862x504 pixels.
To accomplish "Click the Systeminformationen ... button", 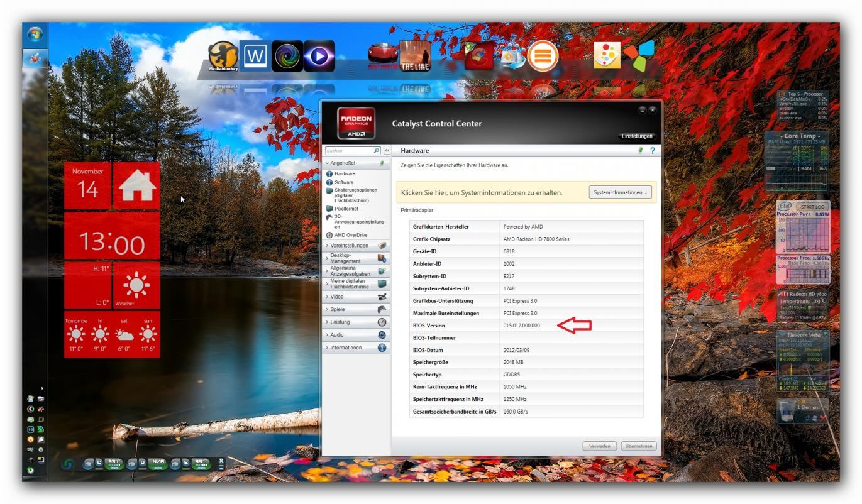I will point(620,192).
